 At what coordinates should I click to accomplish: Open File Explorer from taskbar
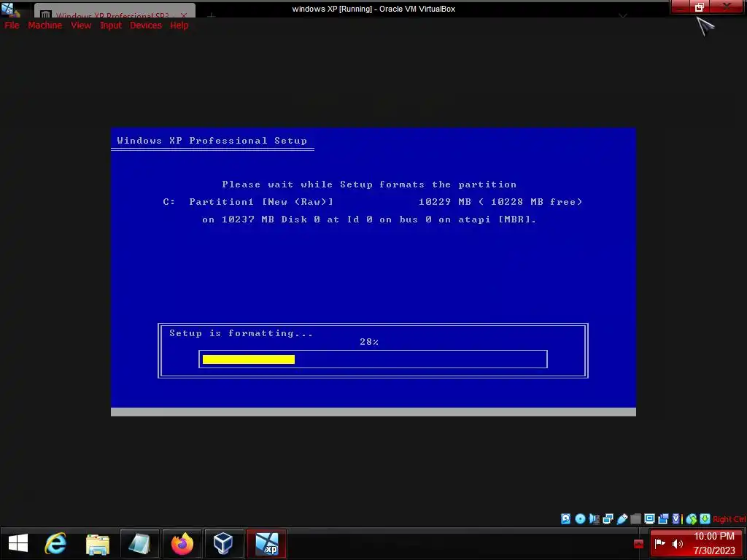tap(98, 543)
